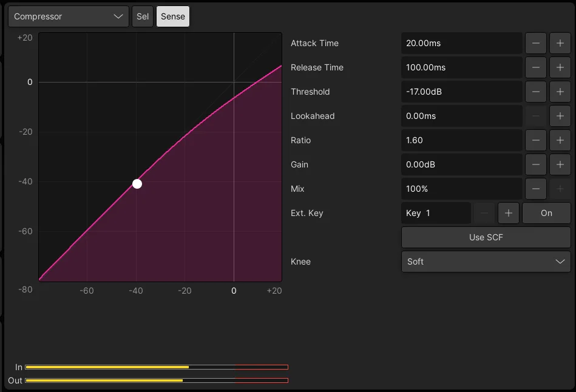Raise the Threshold with plus button
Viewport: 576px width, 392px height.
(x=560, y=92)
